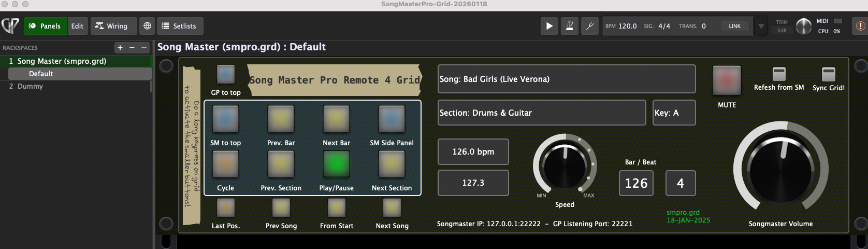Toggle the red MUTE button
The width and height of the screenshot is (868, 249).
[727, 80]
